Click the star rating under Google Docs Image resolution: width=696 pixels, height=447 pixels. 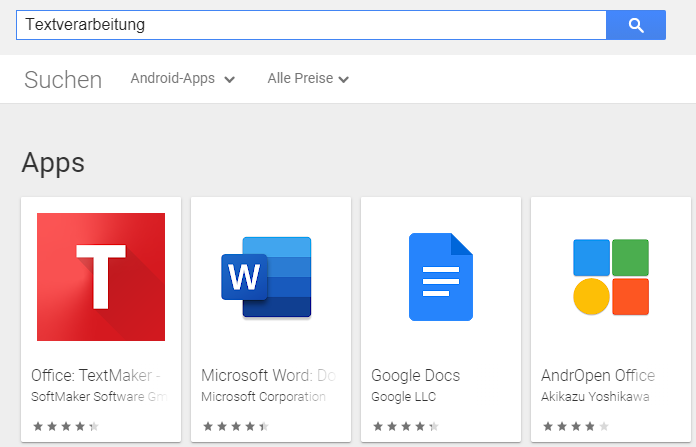[406, 427]
